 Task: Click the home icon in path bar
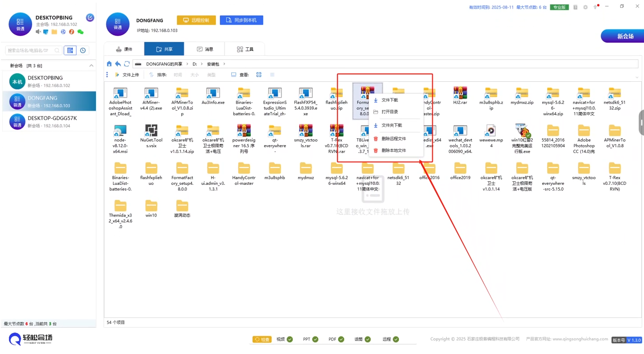[x=109, y=64]
